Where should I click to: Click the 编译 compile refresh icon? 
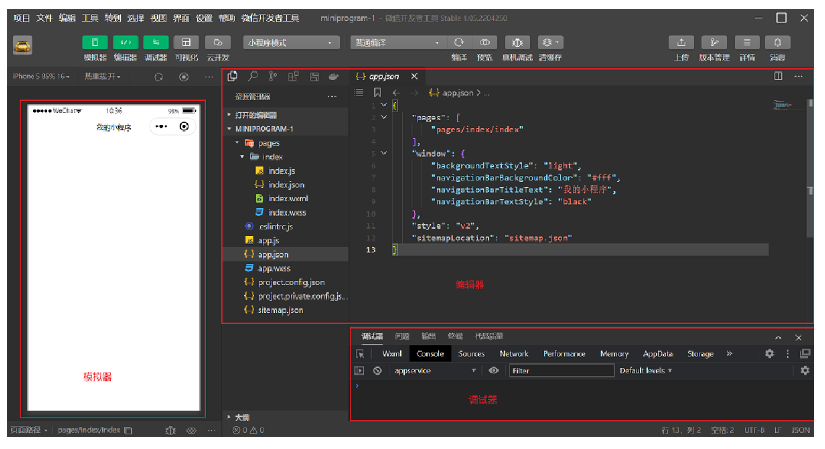[459, 42]
